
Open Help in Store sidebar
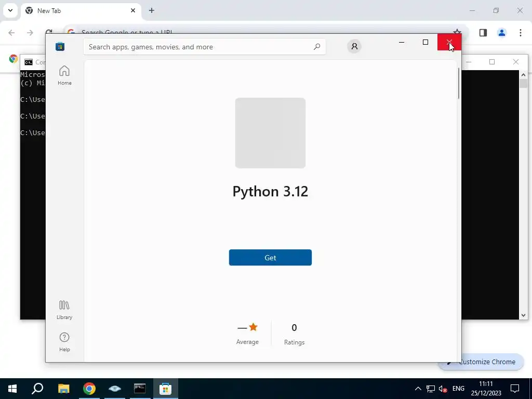[64, 342]
